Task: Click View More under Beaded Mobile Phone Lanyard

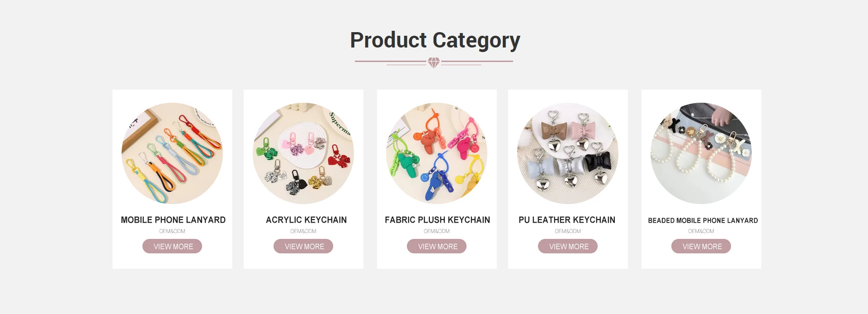Action: point(701,246)
